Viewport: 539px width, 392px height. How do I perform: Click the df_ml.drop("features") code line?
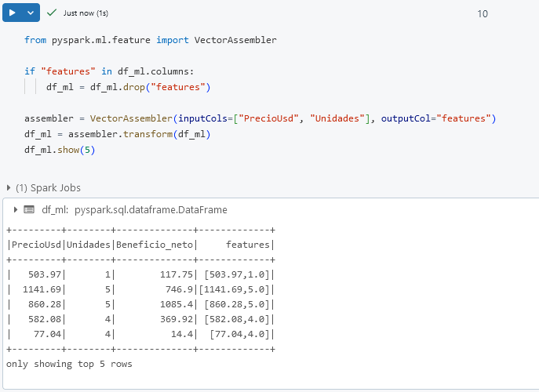click(128, 87)
